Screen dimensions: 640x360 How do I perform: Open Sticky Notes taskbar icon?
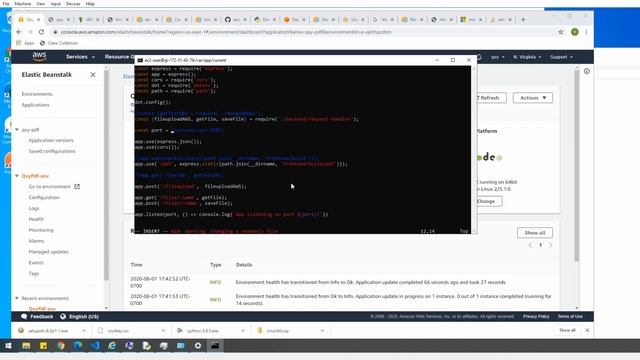tap(43, 346)
